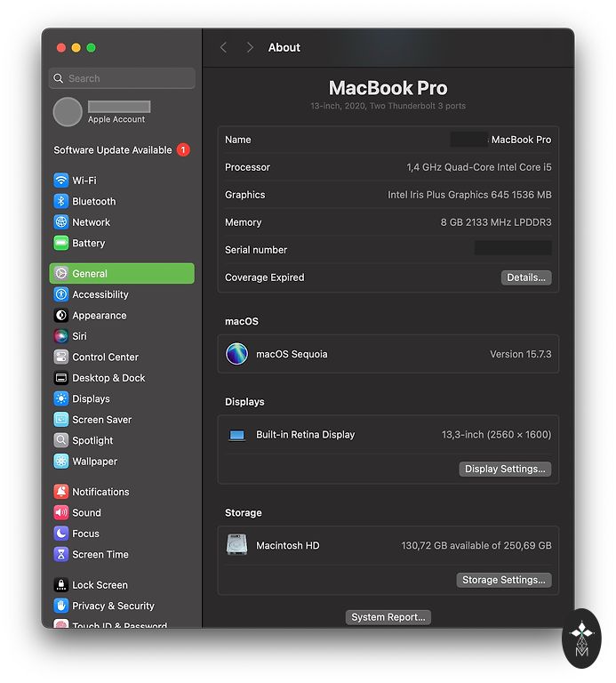Image resolution: width=616 pixels, height=683 pixels.
Task: Go forward using the right chevron
Action: pyautogui.click(x=250, y=48)
